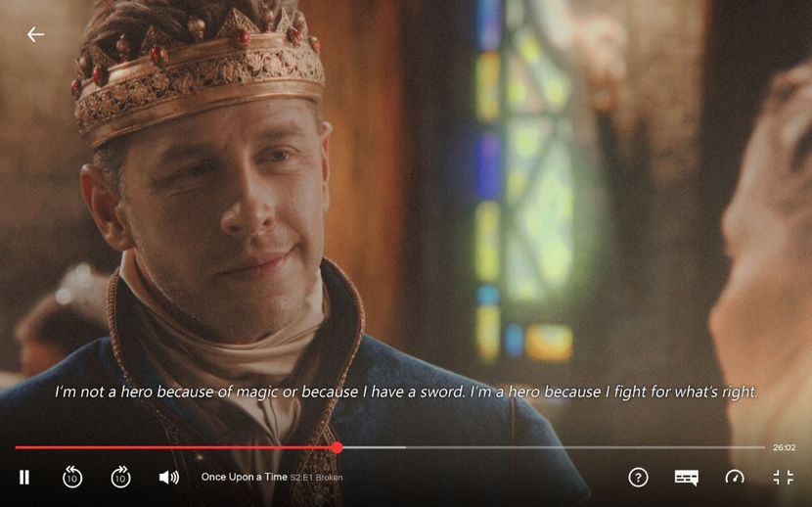Click the S2:E1 Broken episode label
This screenshot has height=507, width=812.
(x=316, y=478)
